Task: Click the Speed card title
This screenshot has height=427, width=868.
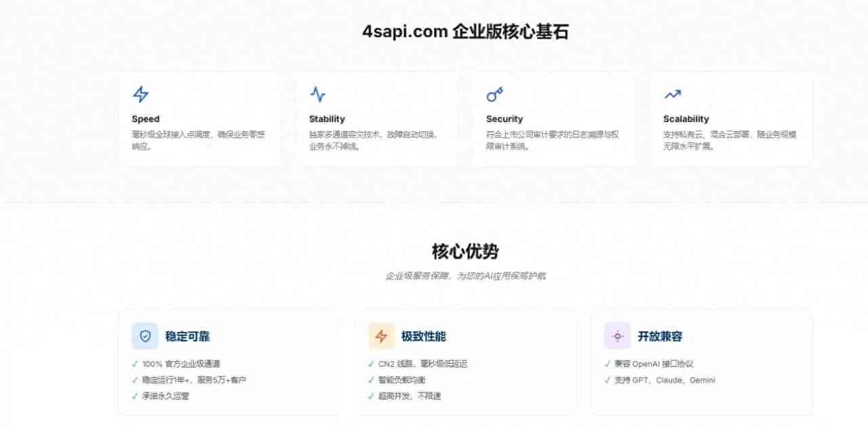Action: click(x=146, y=119)
